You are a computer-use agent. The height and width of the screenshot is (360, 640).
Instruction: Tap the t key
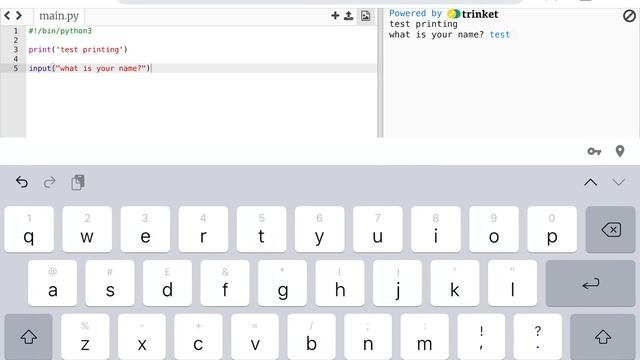[261, 229]
